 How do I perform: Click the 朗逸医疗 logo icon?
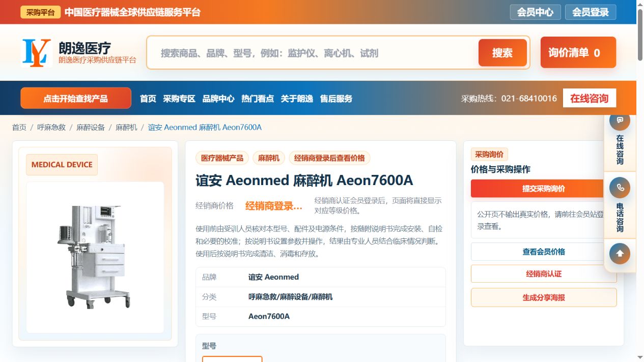coord(37,52)
